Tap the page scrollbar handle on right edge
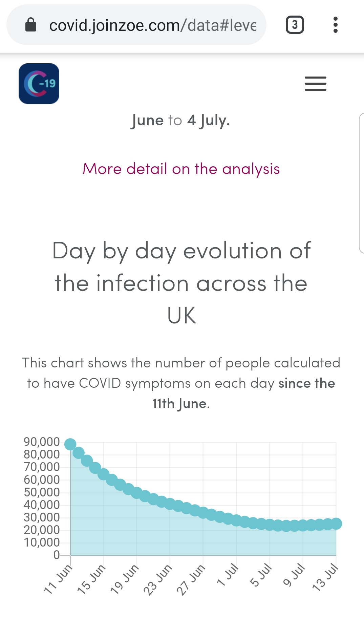 [x=361, y=183]
